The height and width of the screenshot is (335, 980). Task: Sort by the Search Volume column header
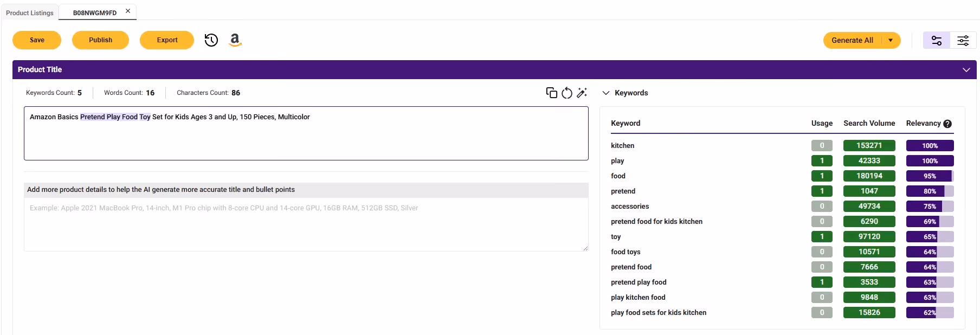[869, 124]
